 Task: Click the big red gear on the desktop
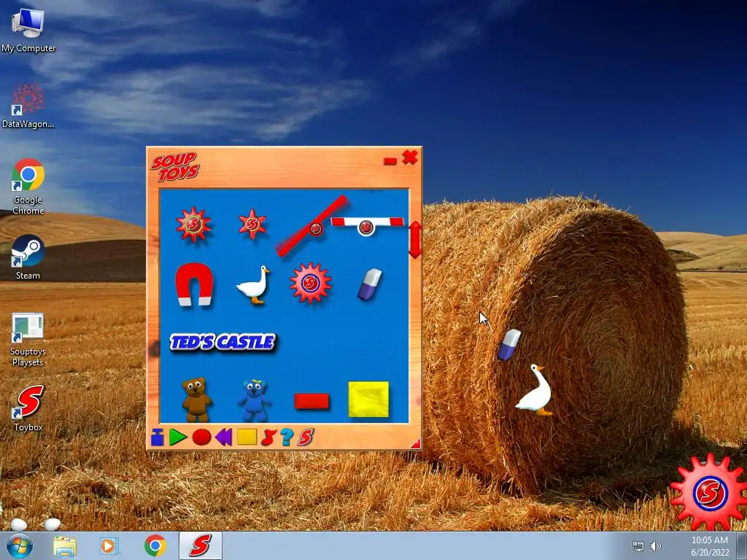coord(709,492)
